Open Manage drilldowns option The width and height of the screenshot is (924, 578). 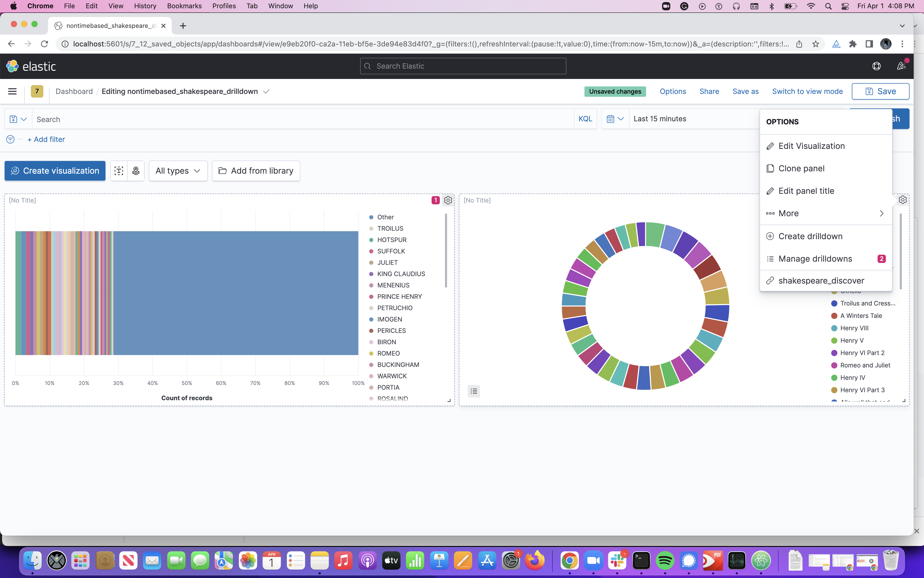click(x=826, y=259)
